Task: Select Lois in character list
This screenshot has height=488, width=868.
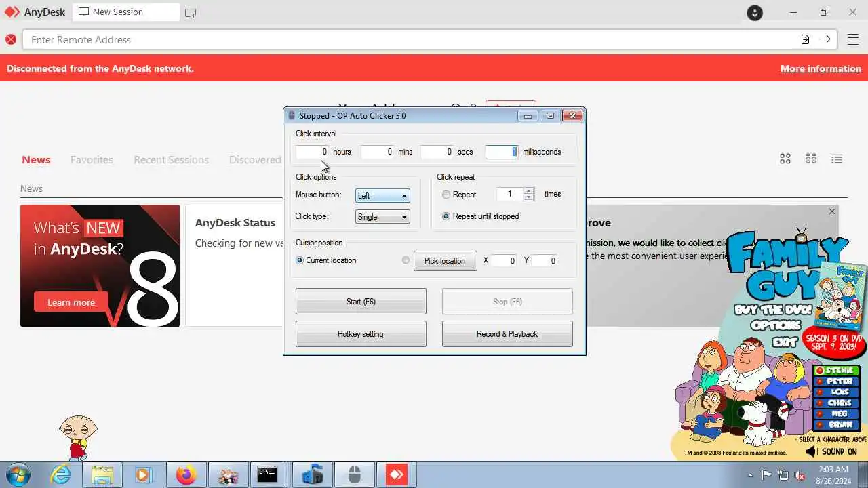Action: point(837,392)
